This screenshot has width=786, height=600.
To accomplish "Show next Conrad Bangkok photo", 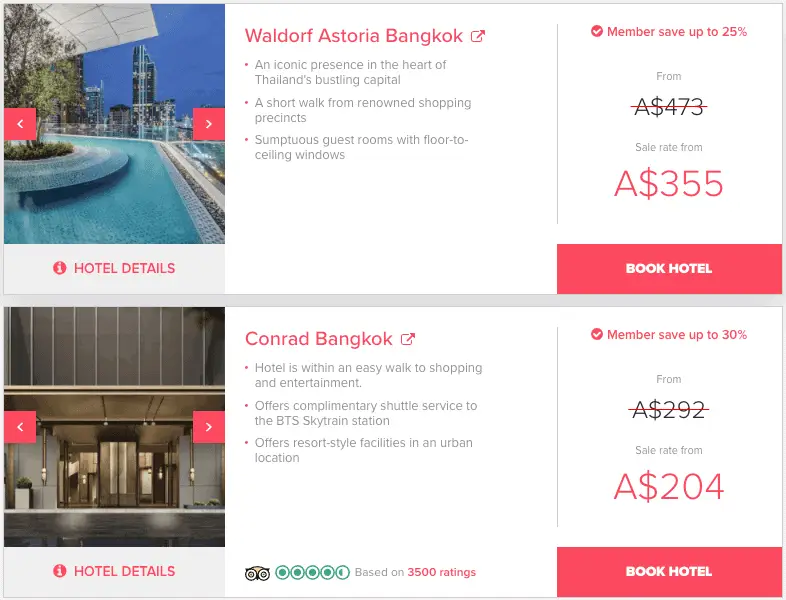I will point(209,427).
